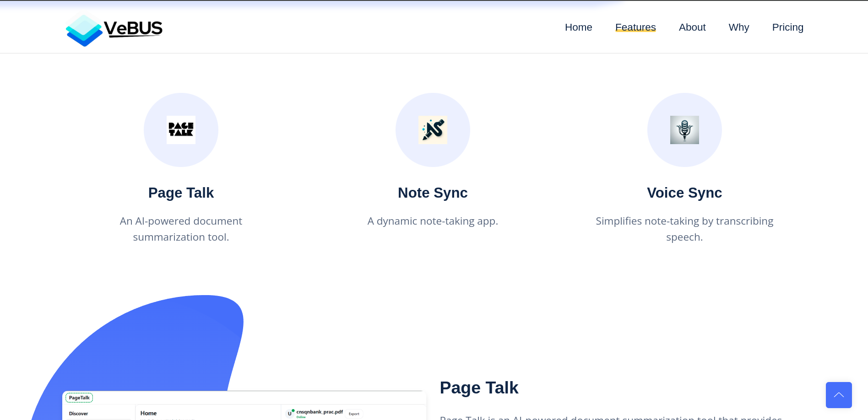
Task: Click the VeBUS logo
Action: 114,29
